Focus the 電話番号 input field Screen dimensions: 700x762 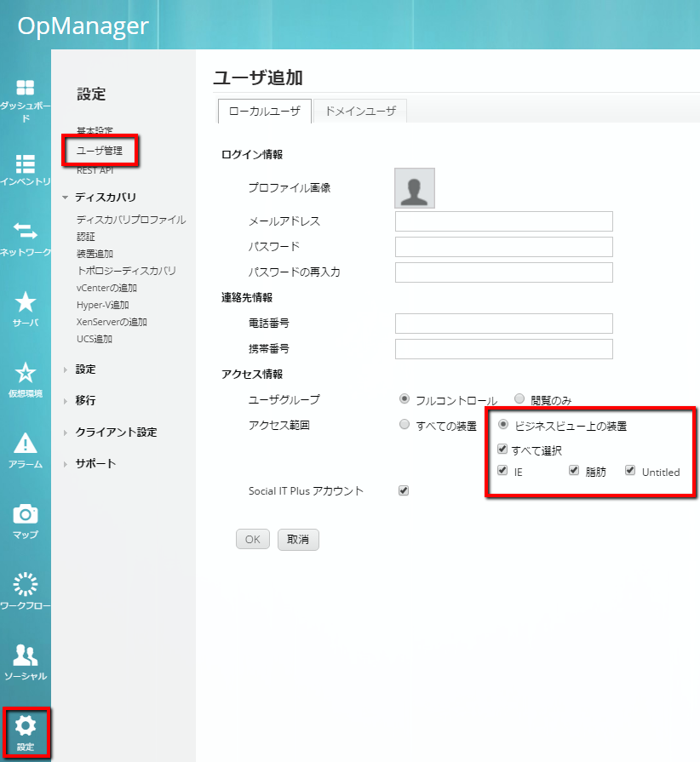tap(503, 324)
